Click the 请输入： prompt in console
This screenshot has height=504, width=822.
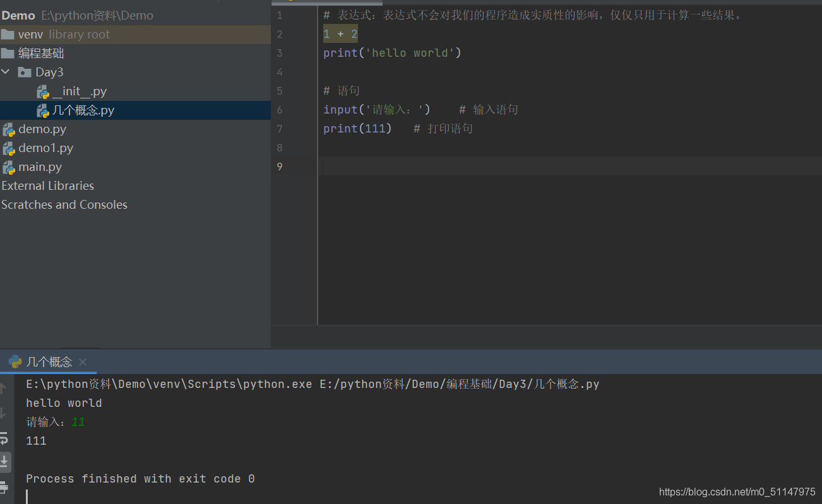click(46, 422)
